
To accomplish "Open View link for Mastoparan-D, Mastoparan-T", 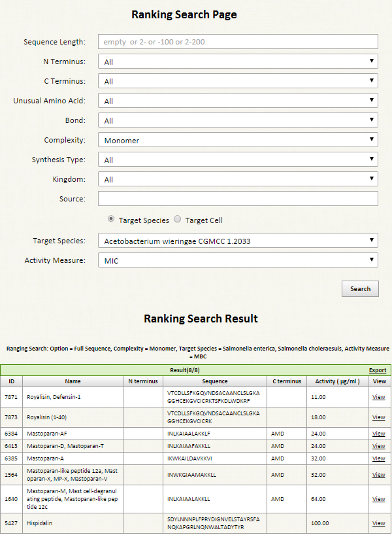I will 378,446.
